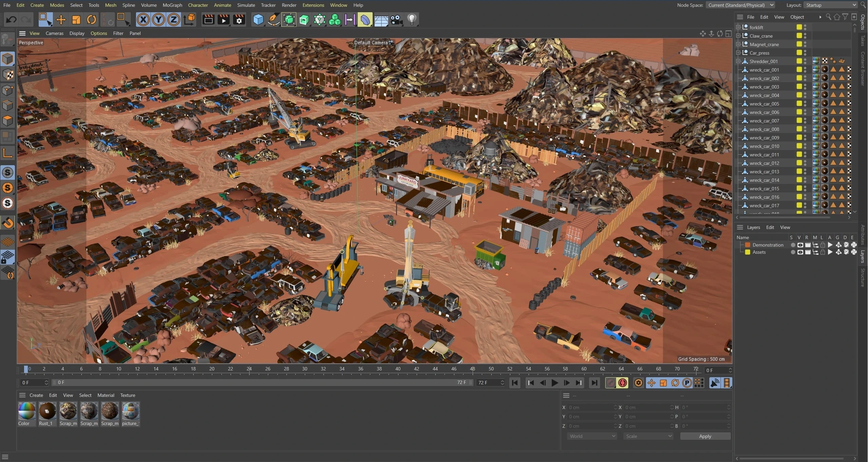
Task: Select the Move tool in toolbar
Action: point(61,20)
